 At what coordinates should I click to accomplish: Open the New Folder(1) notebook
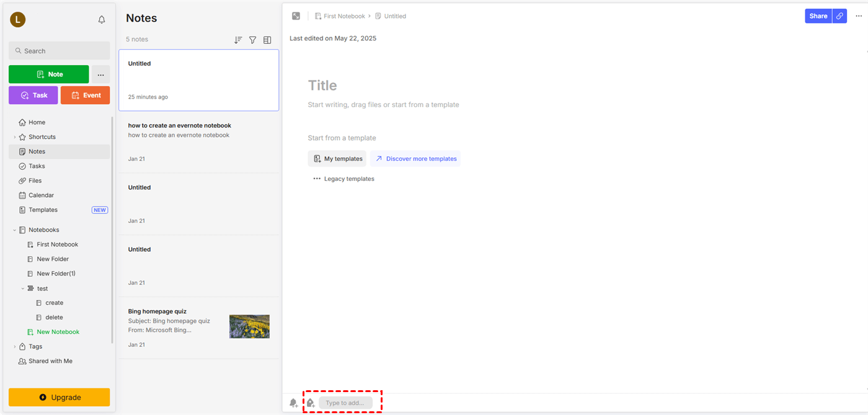coord(56,273)
